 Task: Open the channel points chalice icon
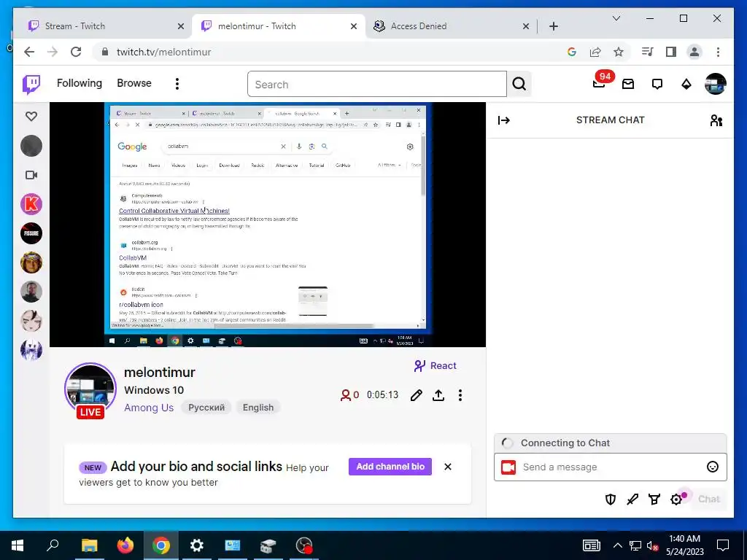click(654, 499)
